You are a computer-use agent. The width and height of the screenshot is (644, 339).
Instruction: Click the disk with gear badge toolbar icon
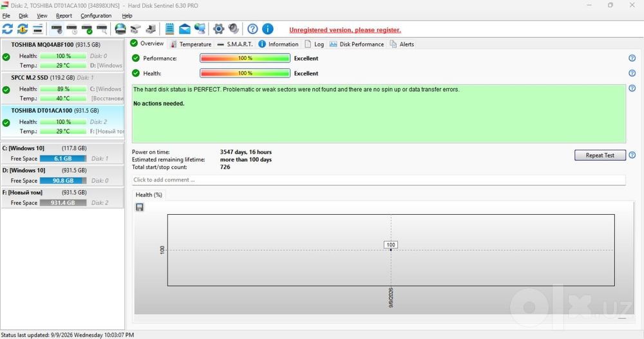pos(57,29)
